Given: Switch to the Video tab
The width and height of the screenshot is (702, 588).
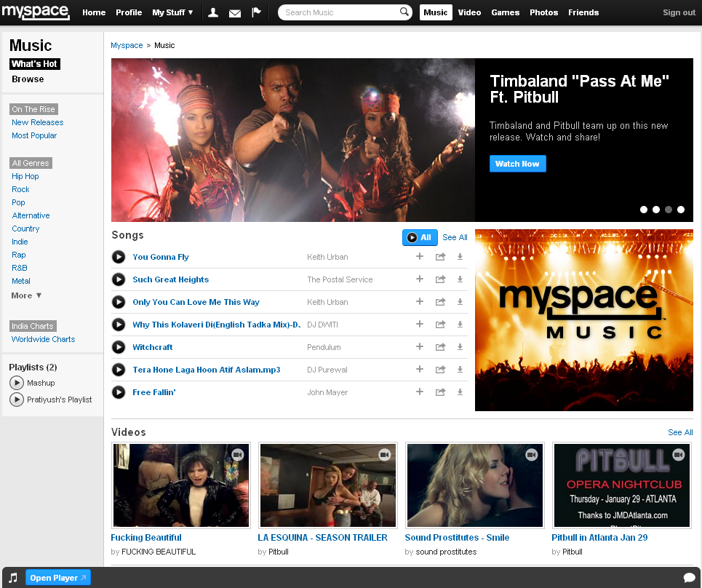Looking at the screenshot, I should (469, 12).
